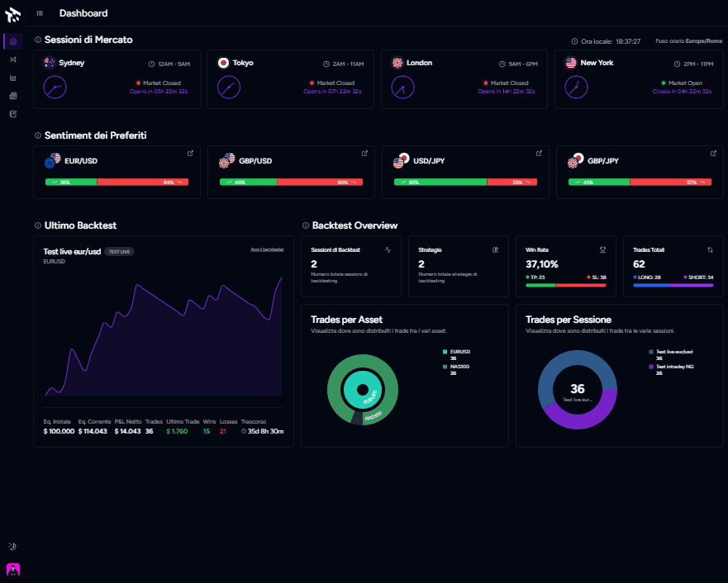Click the TEST LIVE badge
The height and width of the screenshot is (583, 728).
tap(119, 251)
